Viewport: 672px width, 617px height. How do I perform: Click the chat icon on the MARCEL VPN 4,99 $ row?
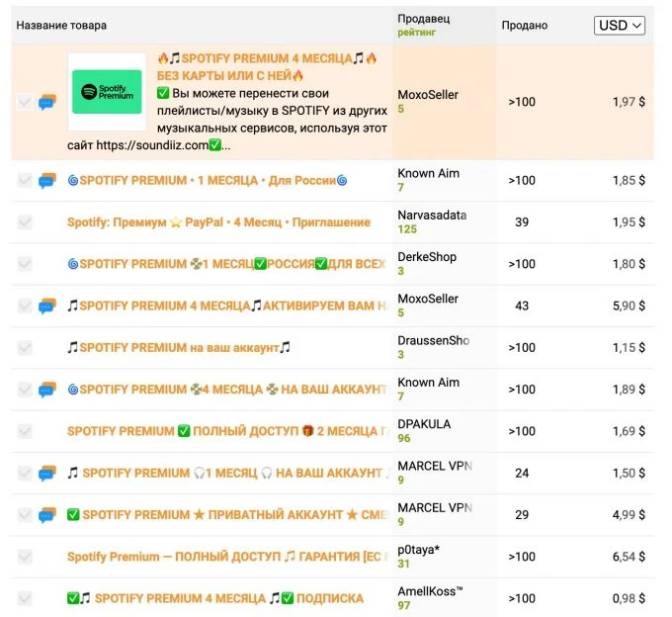(47, 515)
